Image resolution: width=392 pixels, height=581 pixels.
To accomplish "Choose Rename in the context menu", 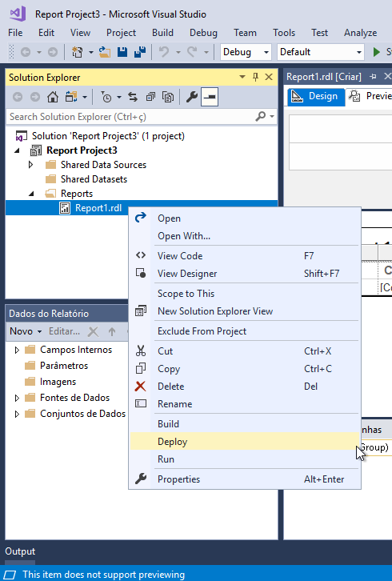I will (x=245, y=403).
